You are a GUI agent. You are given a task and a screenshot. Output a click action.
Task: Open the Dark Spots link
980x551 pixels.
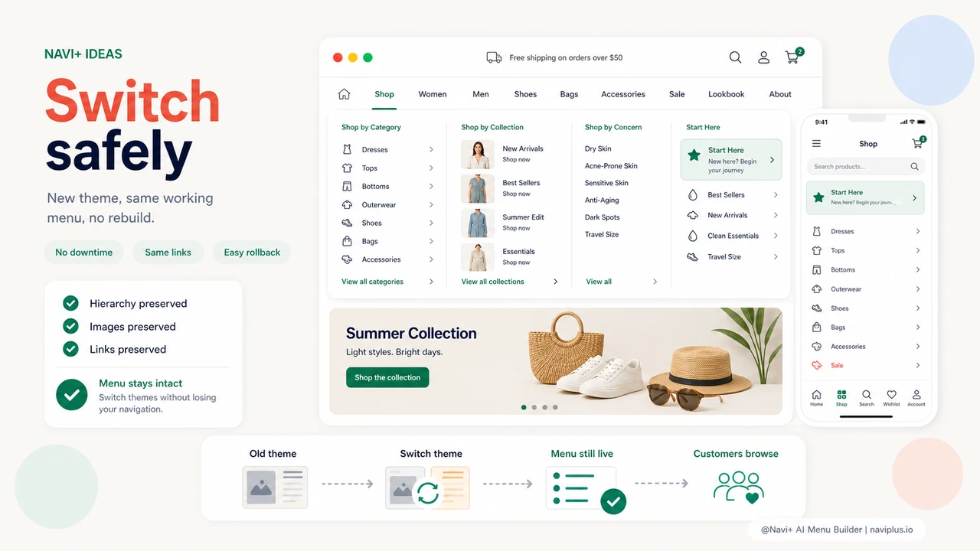pos(602,217)
